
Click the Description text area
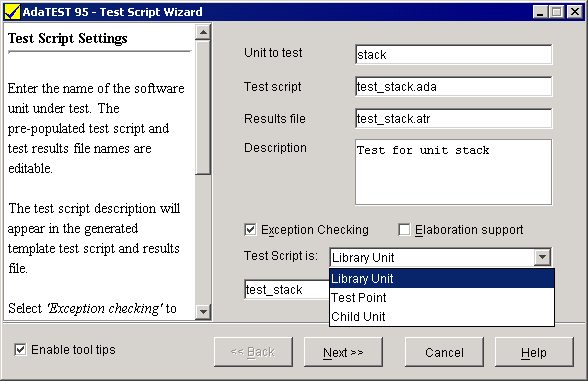click(x=453, y=172)
